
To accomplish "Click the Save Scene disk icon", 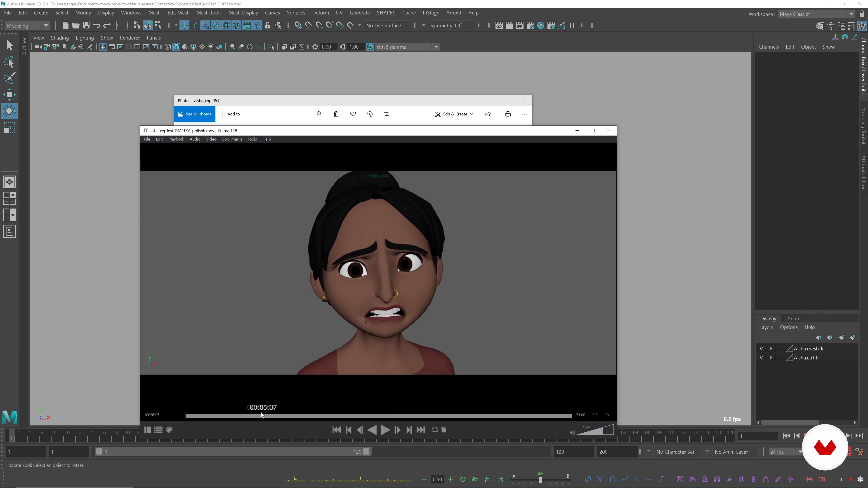I will coord(86,25).
